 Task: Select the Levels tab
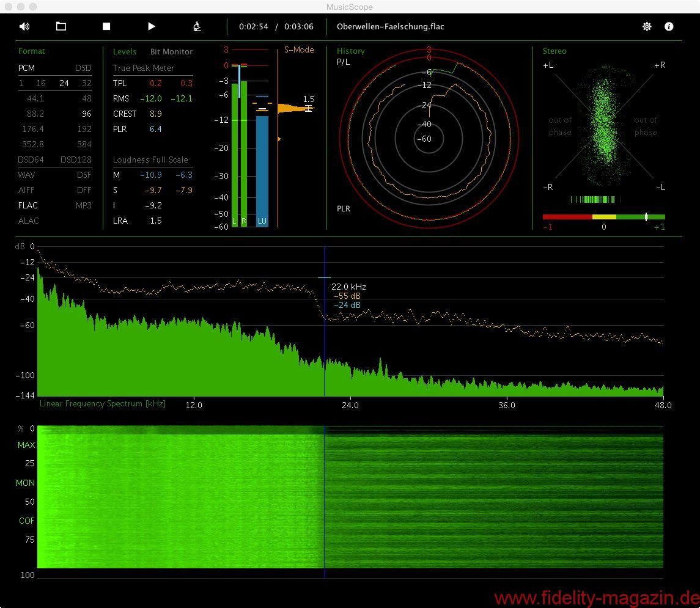125,52
